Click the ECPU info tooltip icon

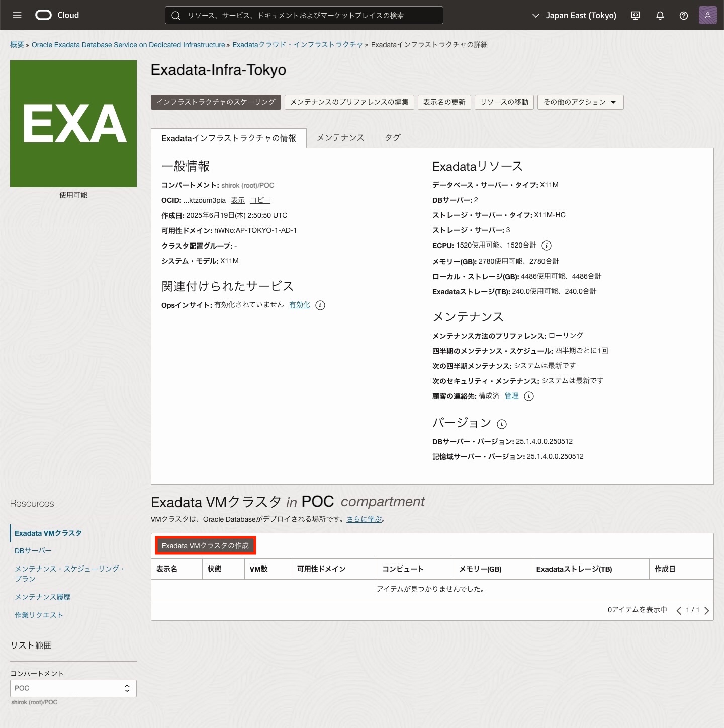[x=546, y=246]
